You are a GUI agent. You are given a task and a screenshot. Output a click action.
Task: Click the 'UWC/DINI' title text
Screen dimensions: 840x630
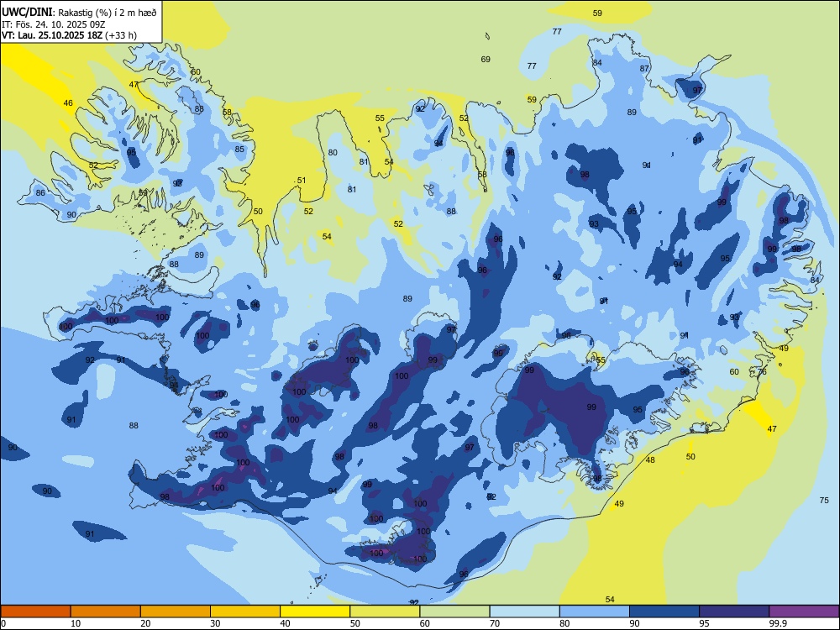pyautogui.click(x=27, y=12)
